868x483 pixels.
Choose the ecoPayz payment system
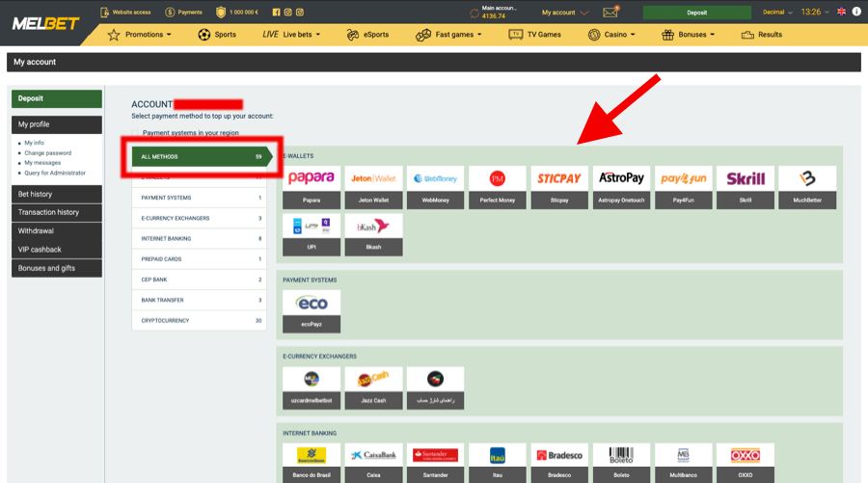[x=312, y=304]
